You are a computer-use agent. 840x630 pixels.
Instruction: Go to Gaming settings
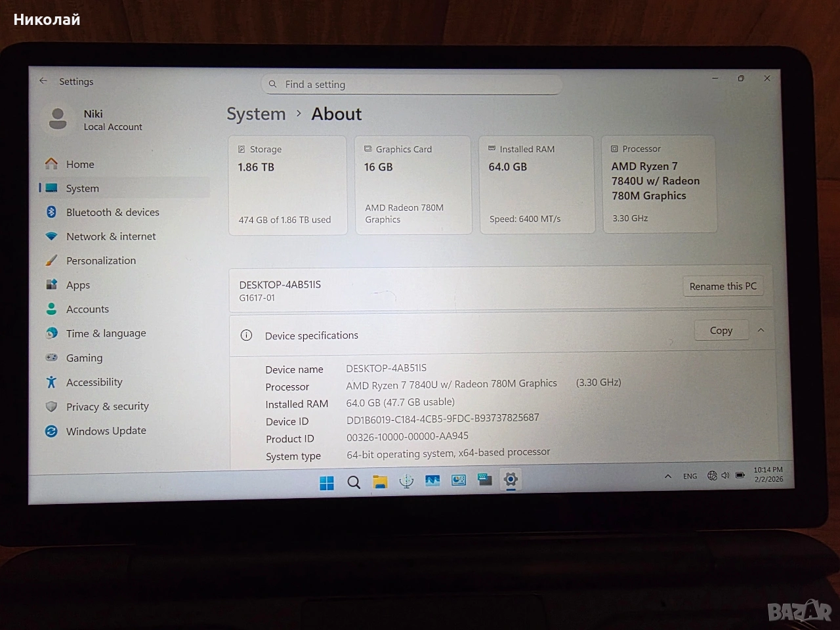tap(84, 358)
